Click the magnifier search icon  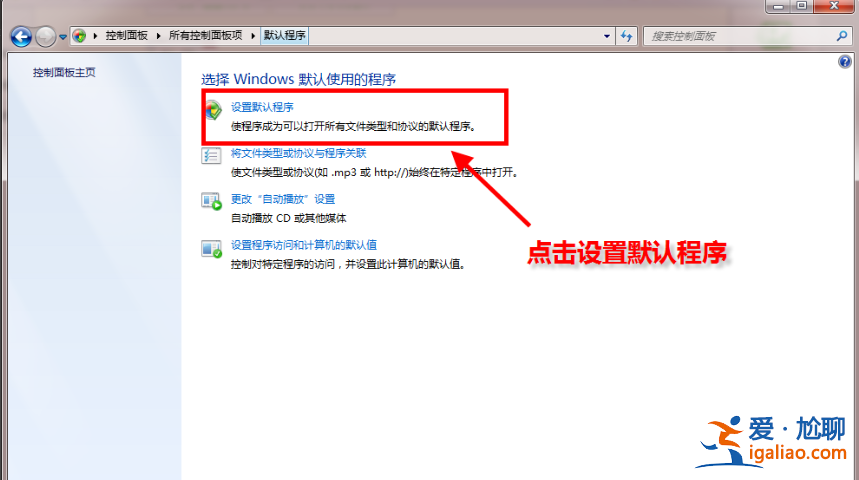tap(842, 36)
